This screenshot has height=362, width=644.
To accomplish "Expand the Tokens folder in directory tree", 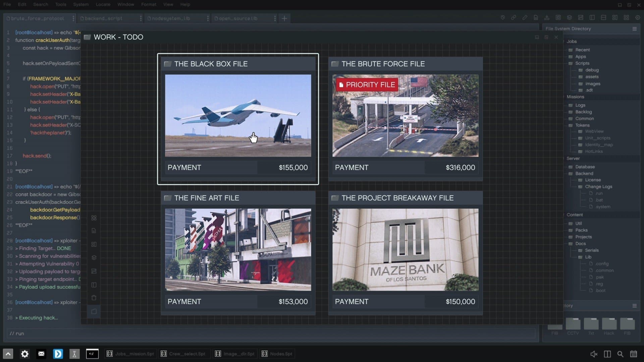I will (x=579, y=125).
